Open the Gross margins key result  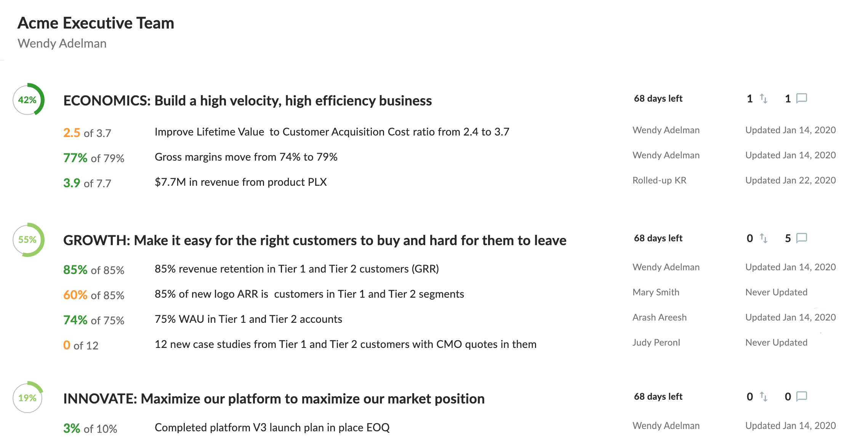click(246, 157)
